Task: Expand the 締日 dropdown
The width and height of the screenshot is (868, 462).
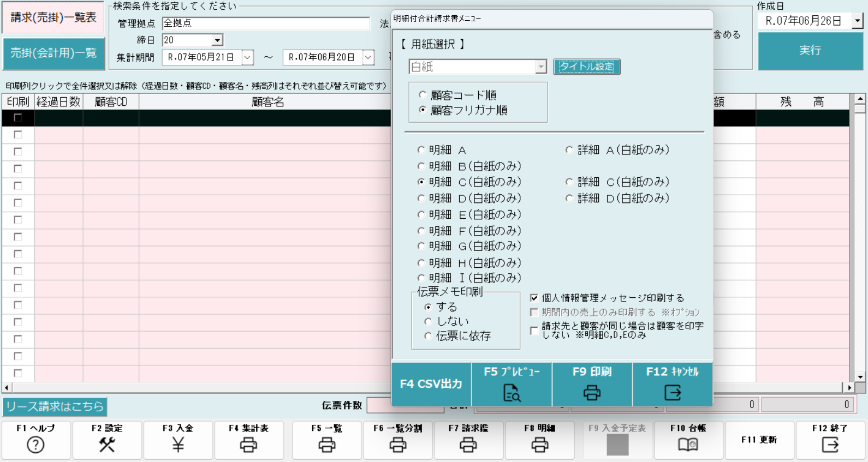Action: 217,40
